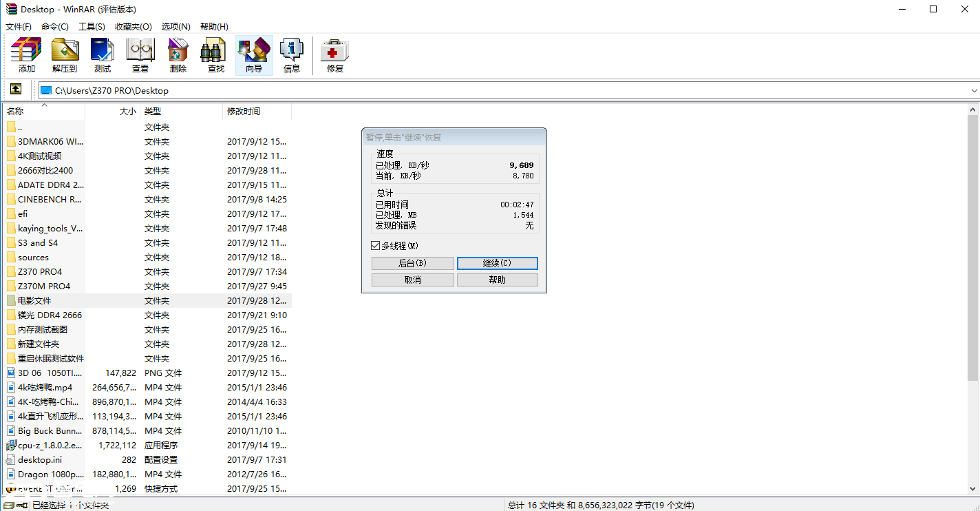Click the efi folder icon

point(11,213)
